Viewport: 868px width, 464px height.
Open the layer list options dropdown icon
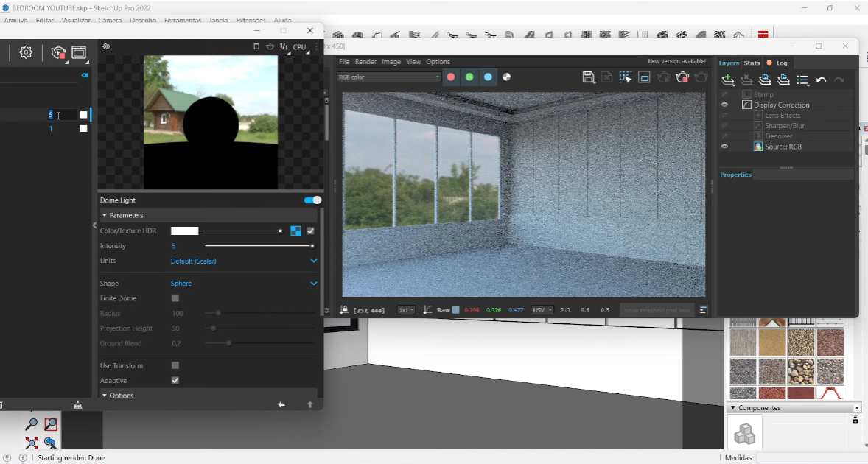tap(802, 80)
